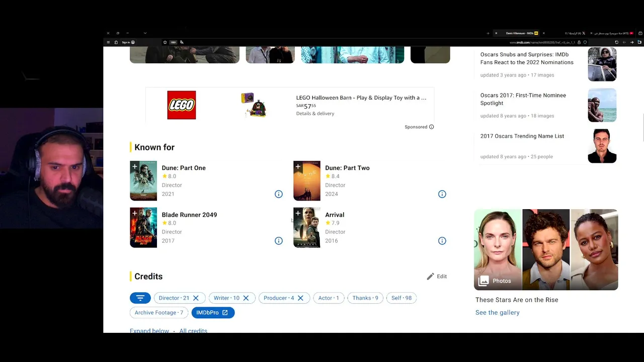The height and width of the screenshot is (362, 644).
Task: Remove the Writer filter chip
Action: coord(246,298)
